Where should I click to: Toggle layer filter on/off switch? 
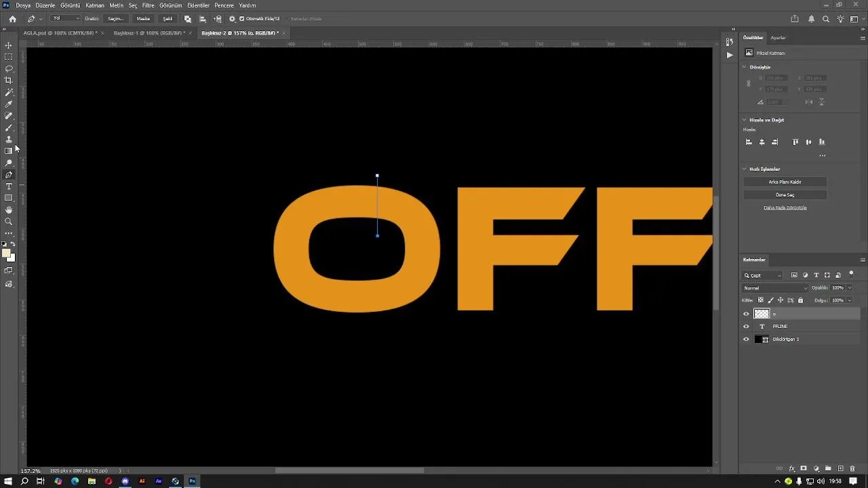tap(852, 274)
